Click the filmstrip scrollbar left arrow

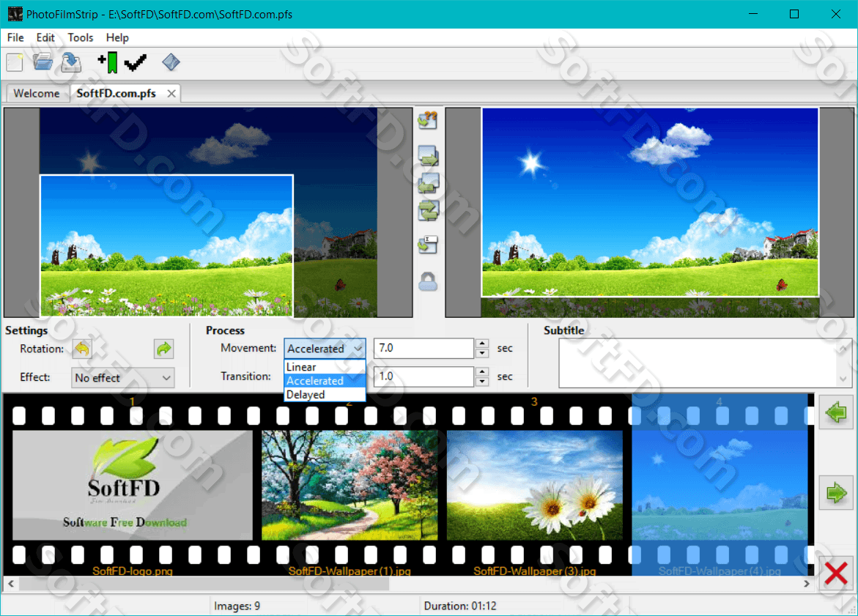point(11,584)
